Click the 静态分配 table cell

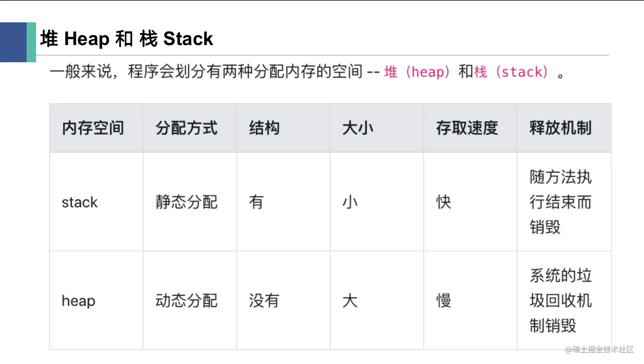point(190,202)
